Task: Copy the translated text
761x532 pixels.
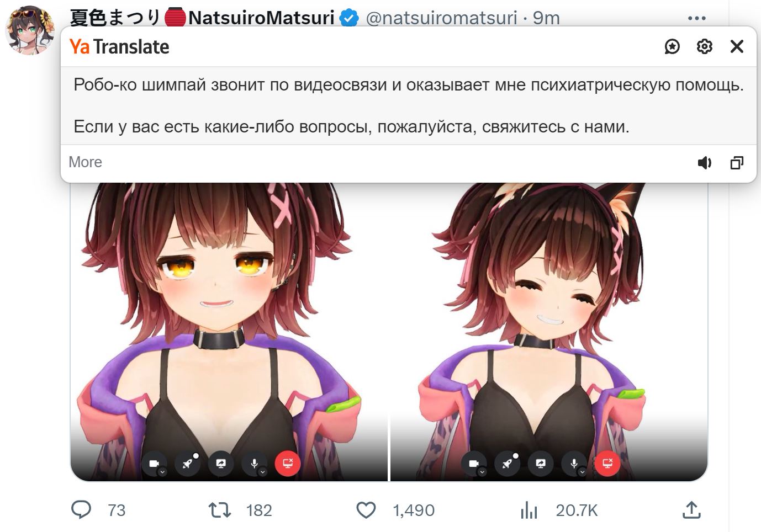Action: 737,163
